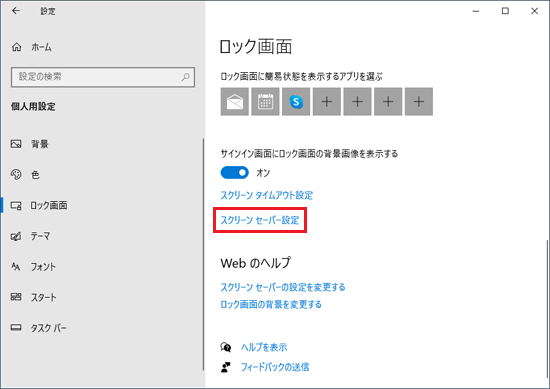This screenshot has height=389, width=550.
Task: Open the 背景 settings page
Action: pyautogui.click(x=40, y=144)
